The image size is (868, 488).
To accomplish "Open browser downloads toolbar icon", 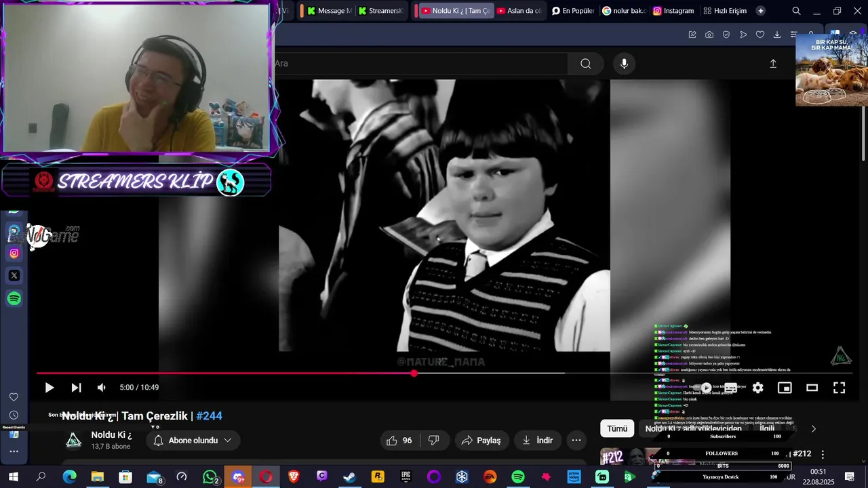I will 777,35.
